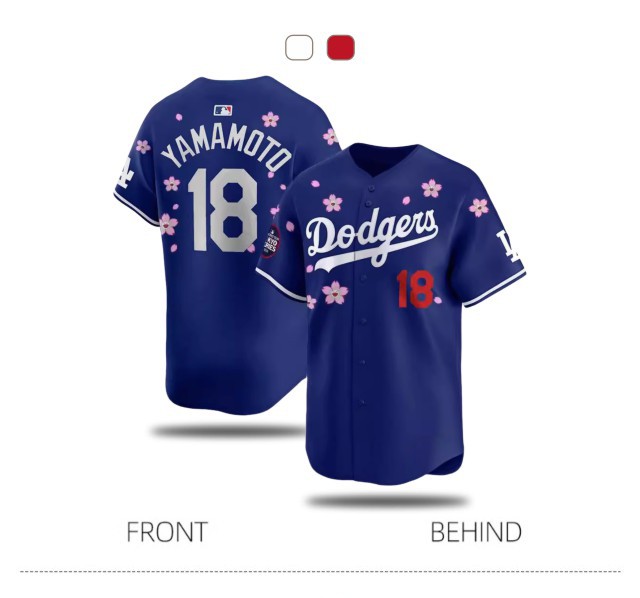The height and width of the screenshot is (598, 640).
Task: Select the red color swatch
Action: (x=341, y=48)
